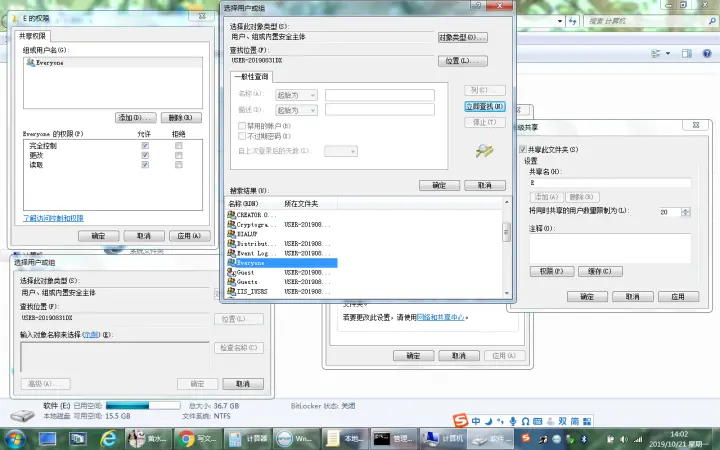
Task: Open the 名称 起始为 dropdown
Action: tap(296, 95)
